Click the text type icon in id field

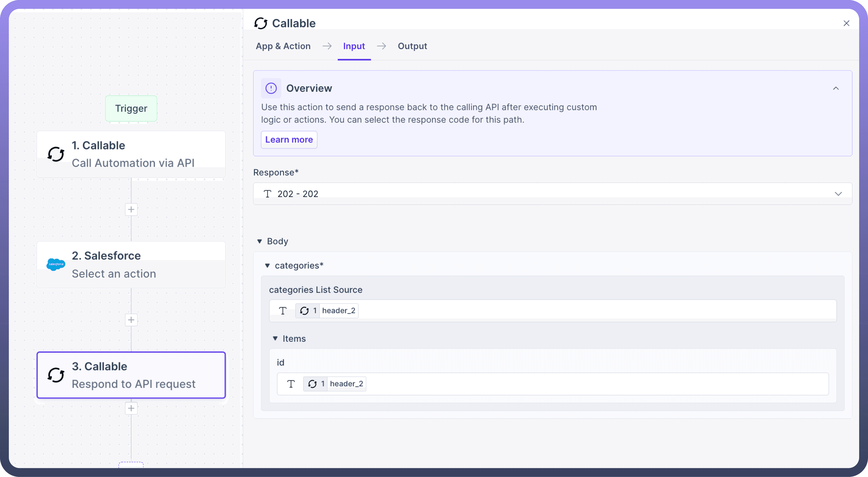pyautogui.click(x=291, y=384)
